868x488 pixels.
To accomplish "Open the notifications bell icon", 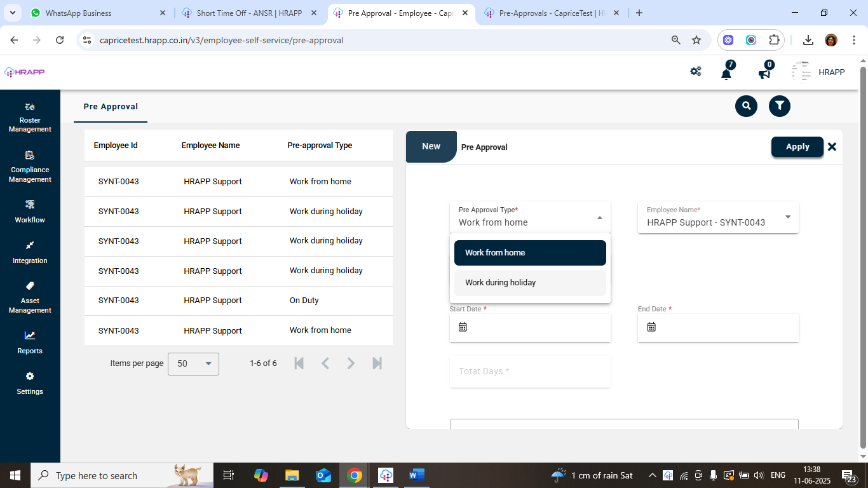I will 726,74.
